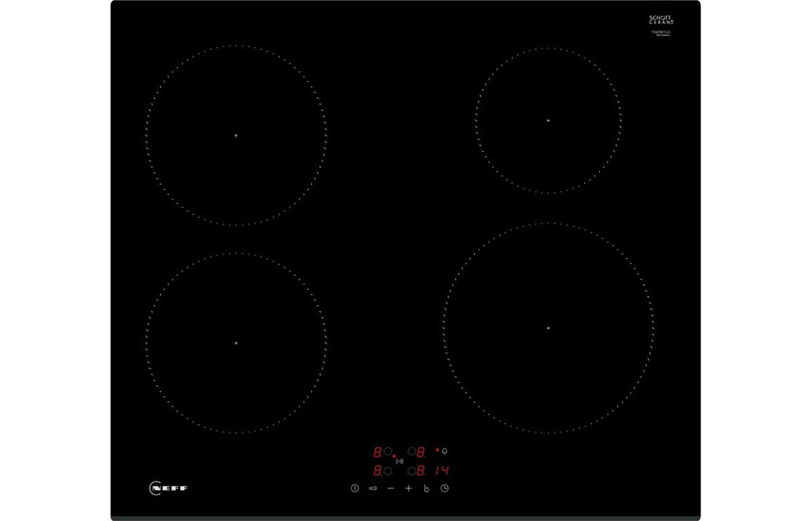Image resolution: width=812 pixels, height=521 pixels.
Task: Select the rear-left cooking zone center marker
Action: pos(235,136)
